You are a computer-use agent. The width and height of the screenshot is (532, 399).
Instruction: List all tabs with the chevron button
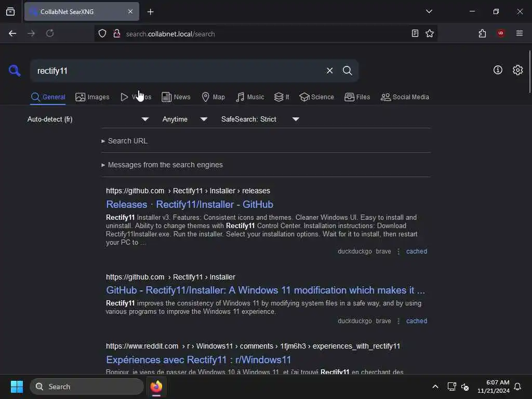(x=429, y=11)
